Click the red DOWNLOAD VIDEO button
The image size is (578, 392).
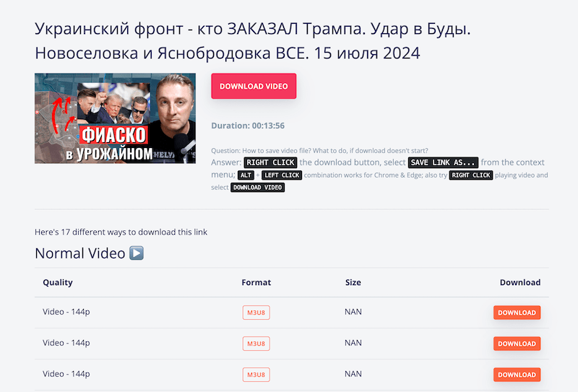(x=254, y=86)
